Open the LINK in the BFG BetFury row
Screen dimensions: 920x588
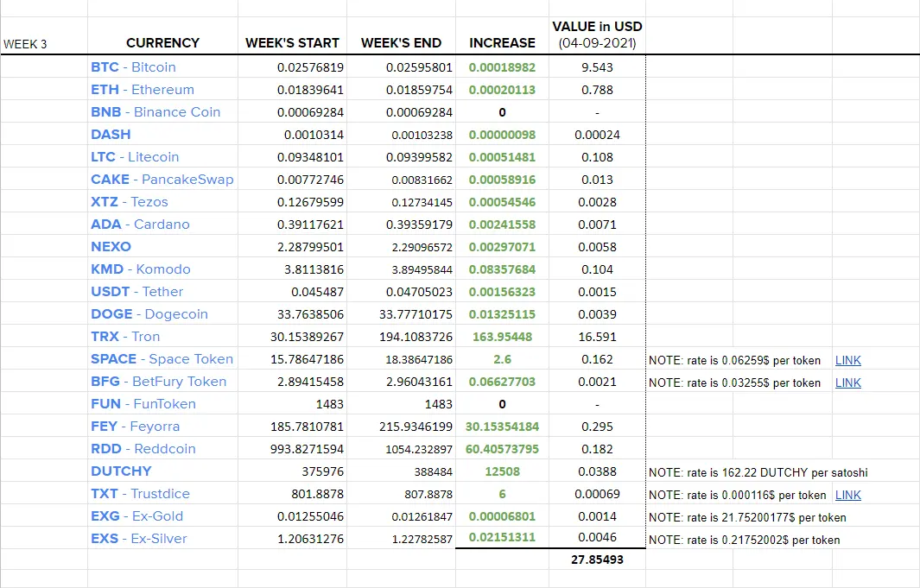pyautogui.click(x=847, y=383)
